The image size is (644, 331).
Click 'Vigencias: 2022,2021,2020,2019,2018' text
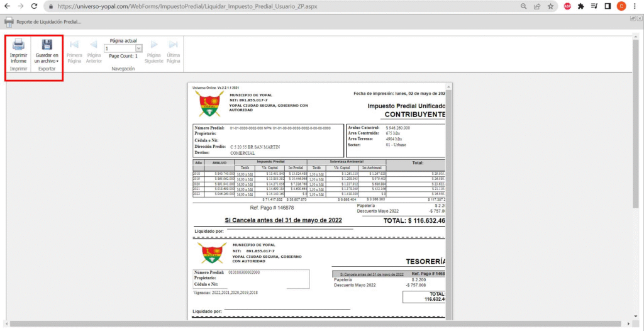coord(226,293)
